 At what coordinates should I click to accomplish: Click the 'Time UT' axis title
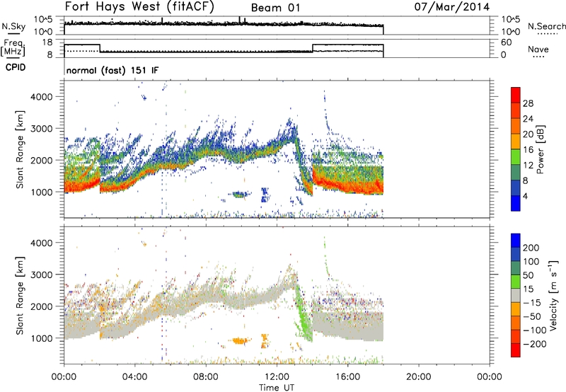277,388
